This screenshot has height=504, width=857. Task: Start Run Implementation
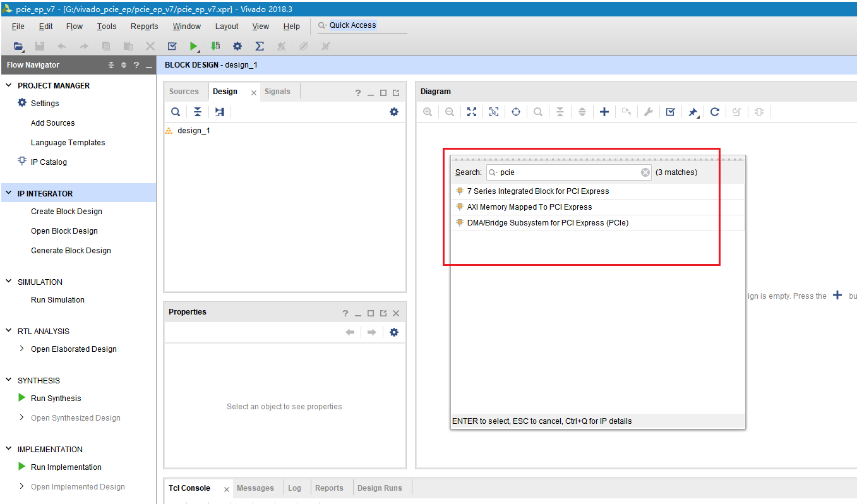coord(66,467)
